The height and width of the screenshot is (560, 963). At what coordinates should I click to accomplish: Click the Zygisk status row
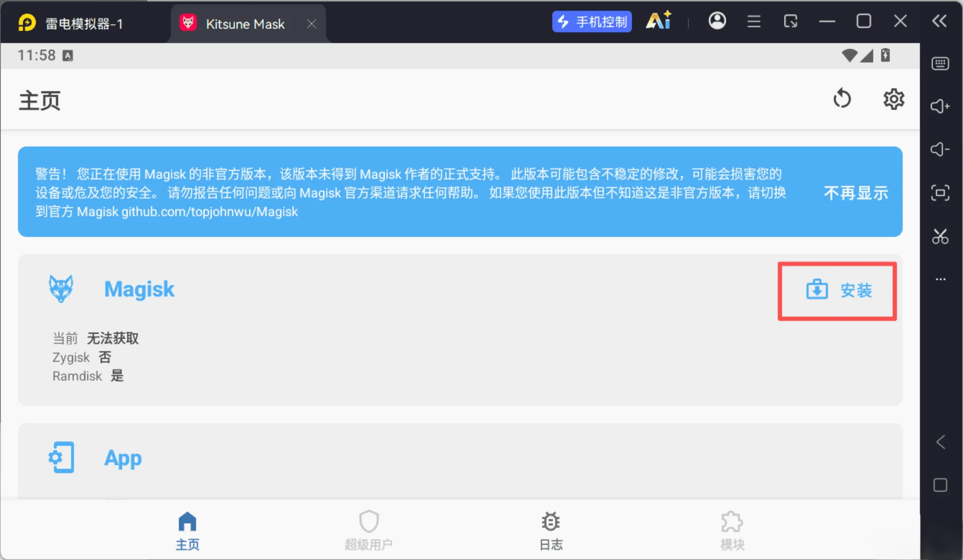pyautogui.click(x=82, y=357)
